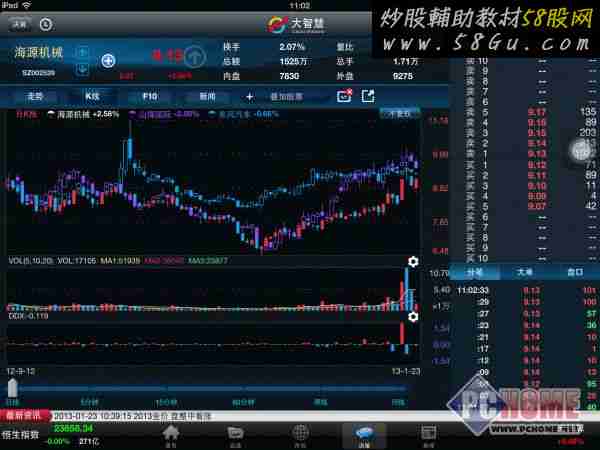Select the 日线 daily period label

click(13, 402)
